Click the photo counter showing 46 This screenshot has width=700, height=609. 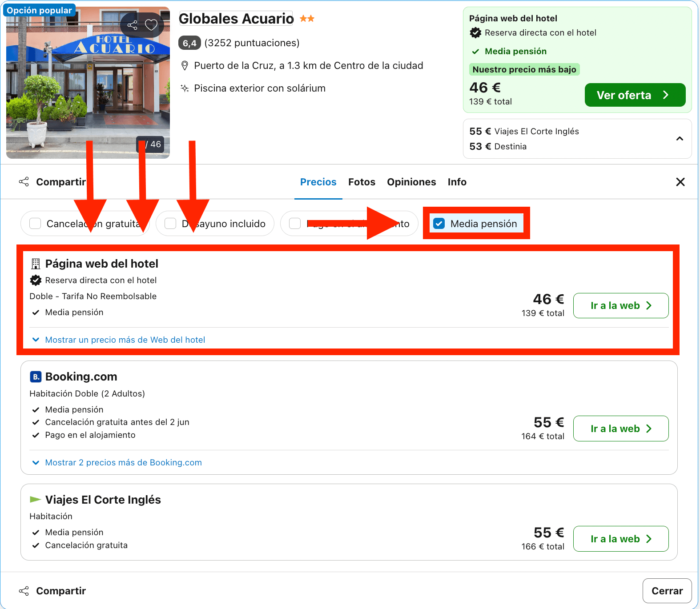[151, 144]
